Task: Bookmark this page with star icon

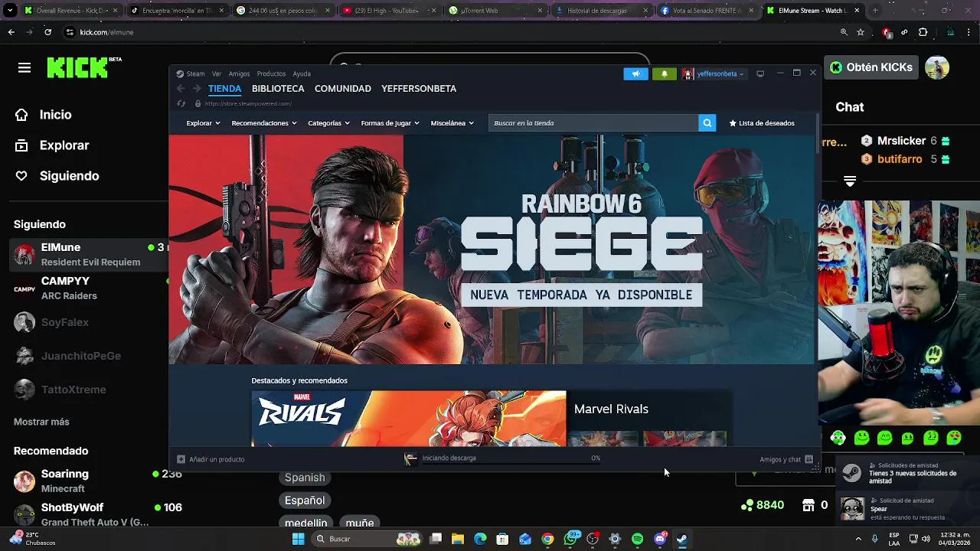Action: (861, 32)
